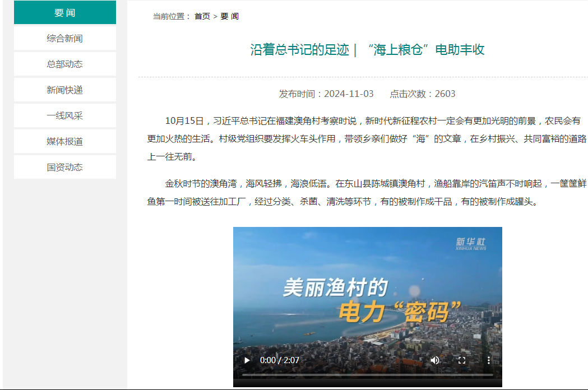Image resolution: width=588 pixels, height=390 pixels.
Task: Click the article headline 沿着总书记的足迹
Action: pyautogui.click(x=368, y=49)
